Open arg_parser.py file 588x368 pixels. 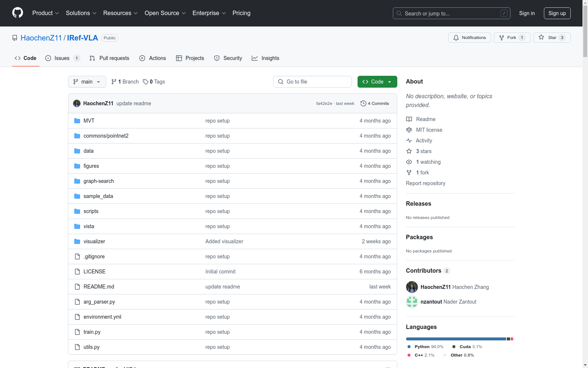click(x=99, y=302)
